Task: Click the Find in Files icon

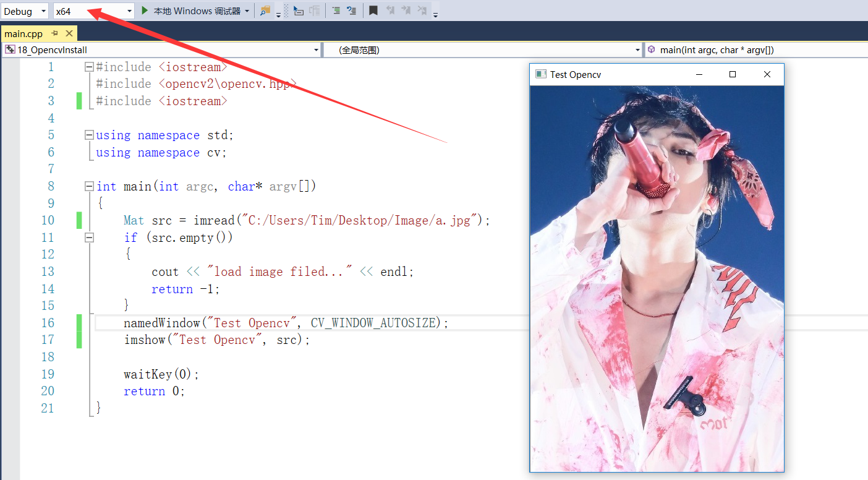Action: pyautogui.click(x=265, y=11)
